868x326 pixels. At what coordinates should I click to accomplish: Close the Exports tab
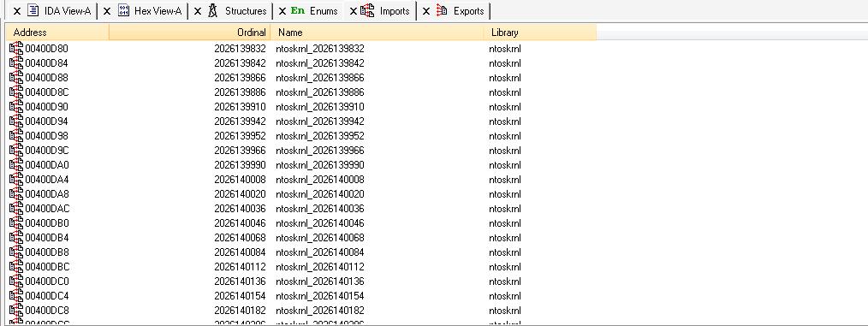click(426, 11)
